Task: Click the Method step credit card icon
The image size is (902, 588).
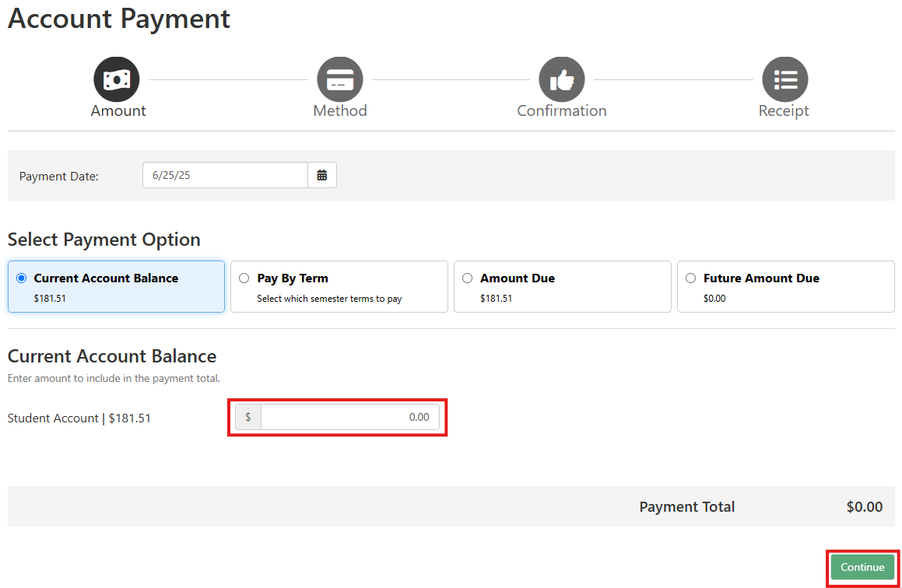Action: click(340, 79)
